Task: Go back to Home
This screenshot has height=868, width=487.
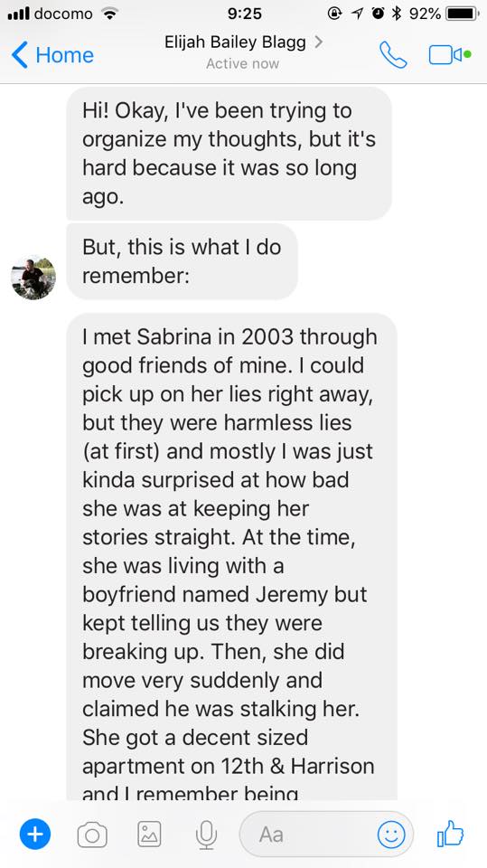Action: [x=52, y=55]
